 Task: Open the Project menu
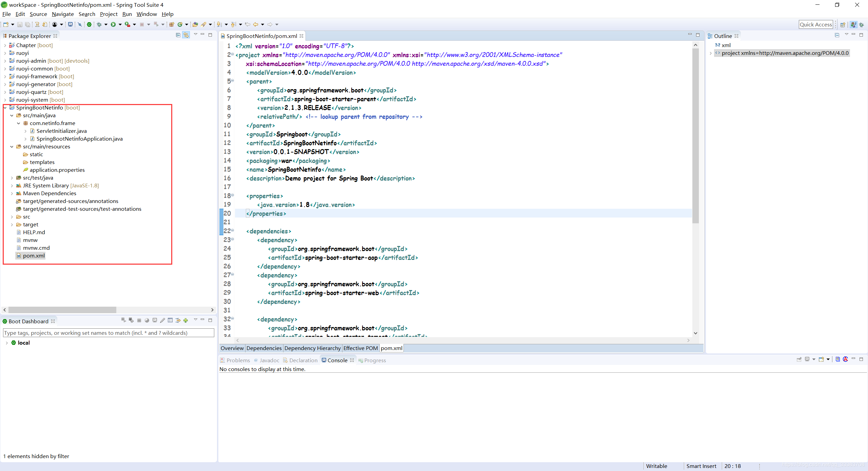coord(108,14)
